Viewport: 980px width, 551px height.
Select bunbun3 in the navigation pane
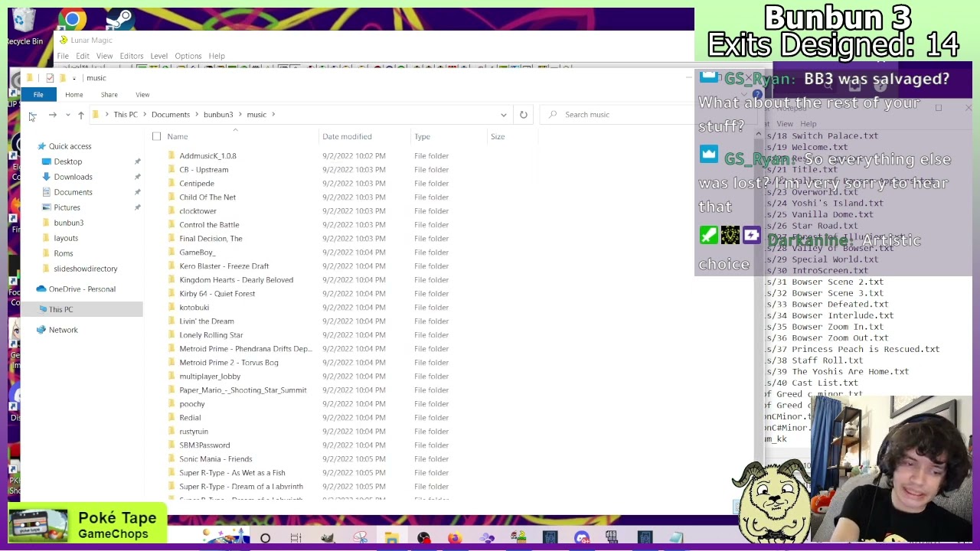click(68, 223)
